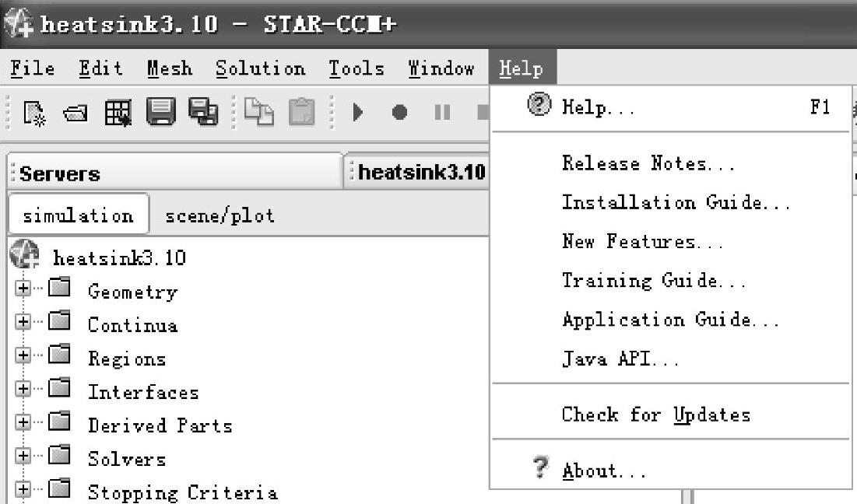The width and height of the screenshot is (857, 504).
Task: Expand the Geometry tree node
Action: pyautogui.click(x=23, y=288)
